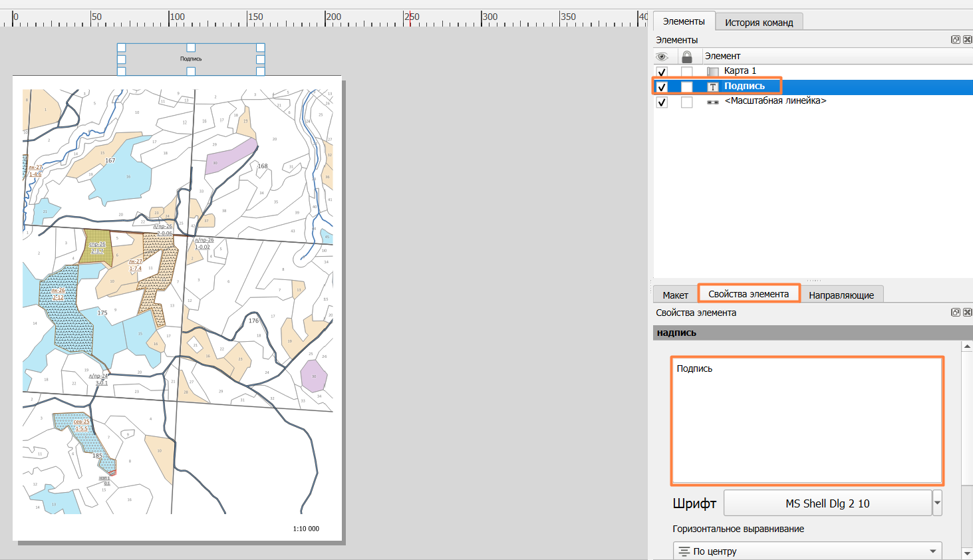The height and width of the screenshot is (560, 973).
Task: Lock the Масштабная линейка item checkbox
Action: [687, 102]
